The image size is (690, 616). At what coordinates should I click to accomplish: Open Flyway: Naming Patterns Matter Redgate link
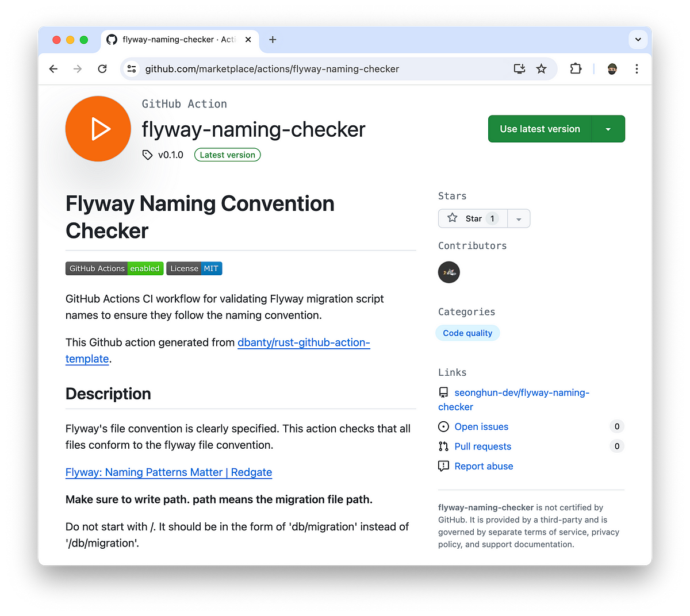coord(168,472)
